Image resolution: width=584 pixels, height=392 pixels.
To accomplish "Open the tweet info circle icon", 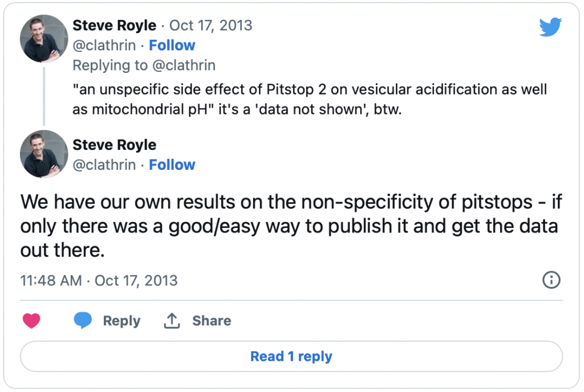I will pyautogui.click(x=551, y=280).
